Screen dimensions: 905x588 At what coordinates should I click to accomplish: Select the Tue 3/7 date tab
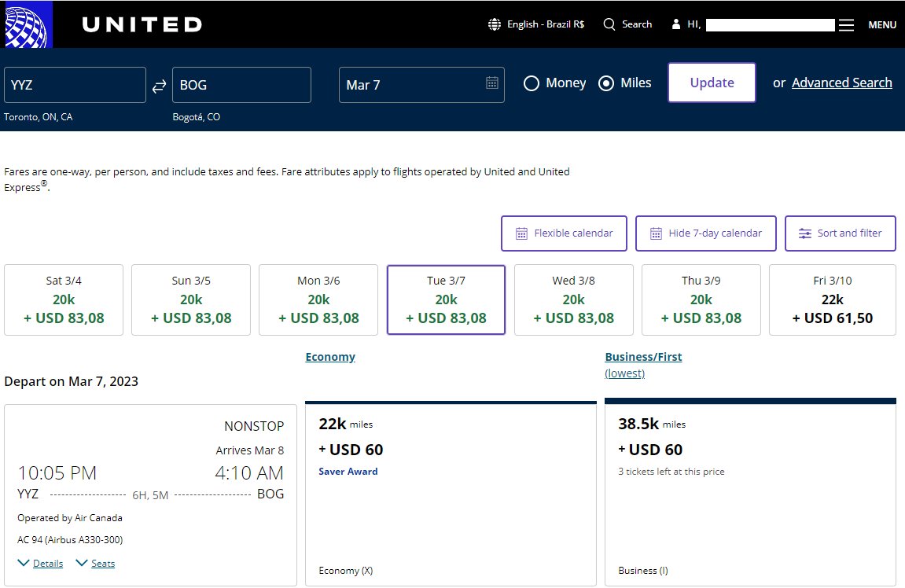pos(446,300)
